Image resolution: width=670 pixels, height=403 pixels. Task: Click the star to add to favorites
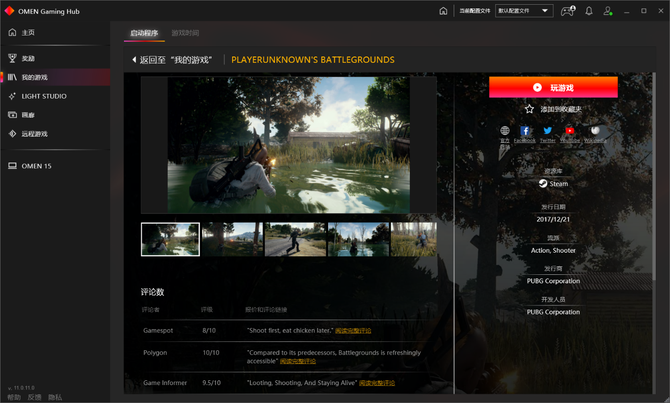coord(529,109)
